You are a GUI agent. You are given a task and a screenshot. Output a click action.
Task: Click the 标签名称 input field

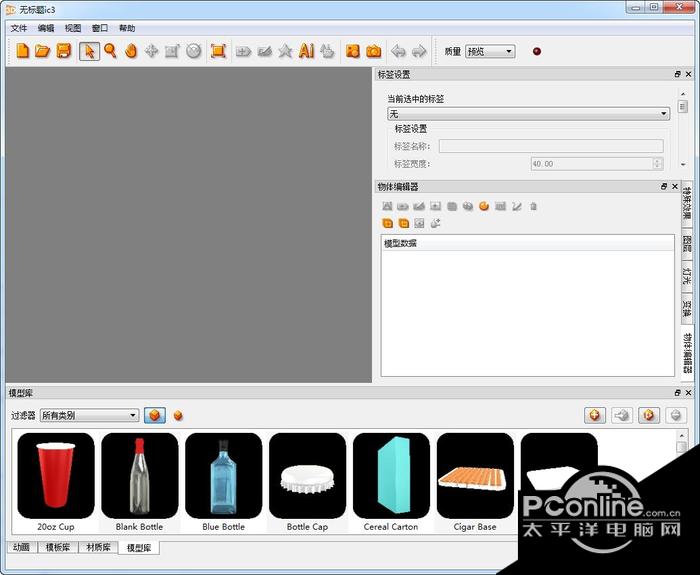pyautogui.click(x=551, y=146)
